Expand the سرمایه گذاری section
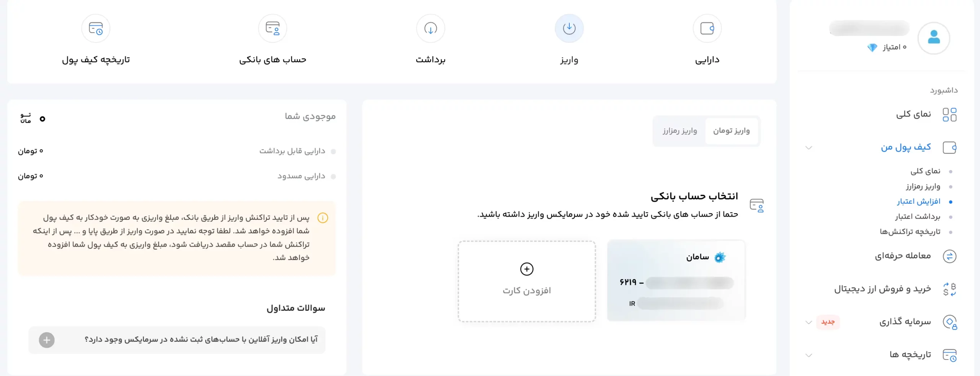The width and height of the screenshot is (980, 376). (x=808, y=322)
